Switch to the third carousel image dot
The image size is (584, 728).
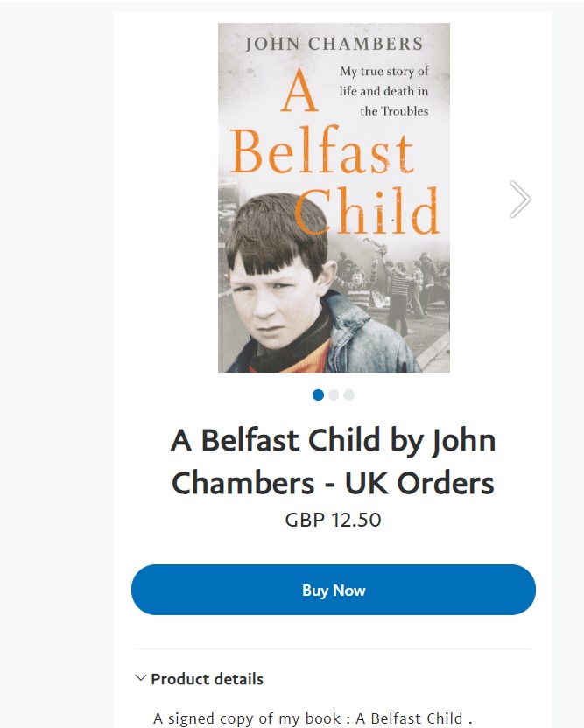[348, 395]
